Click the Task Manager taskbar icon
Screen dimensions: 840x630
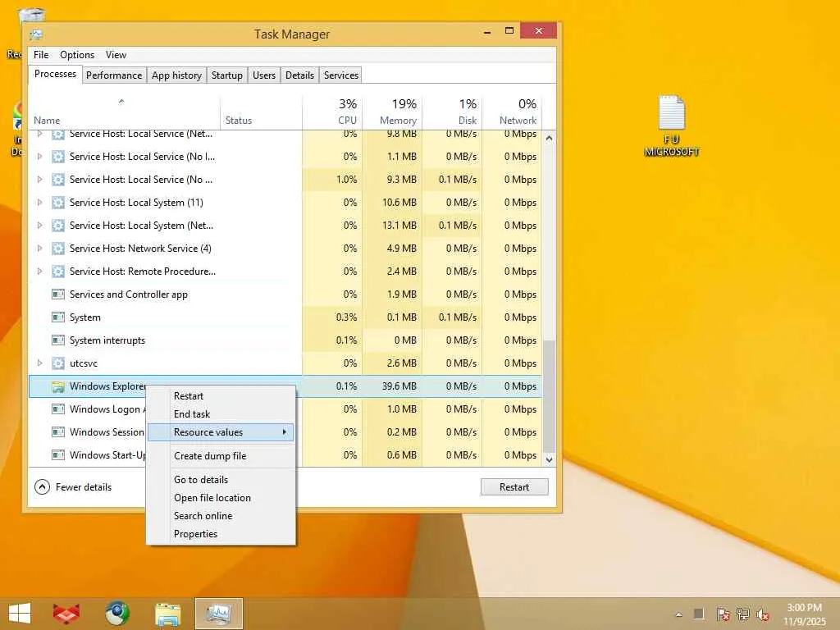point(218,614)
